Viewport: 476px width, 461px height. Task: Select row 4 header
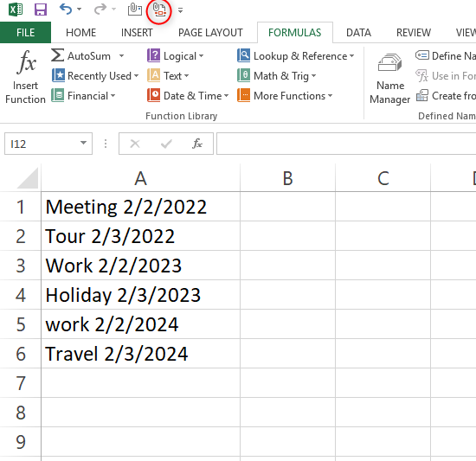21,295
